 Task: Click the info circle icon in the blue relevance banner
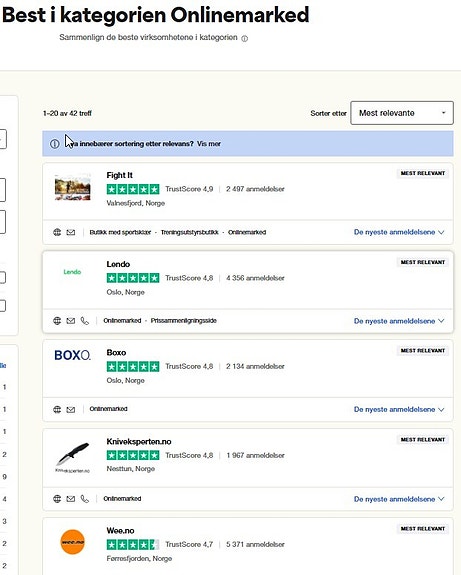tap(55, 144)
